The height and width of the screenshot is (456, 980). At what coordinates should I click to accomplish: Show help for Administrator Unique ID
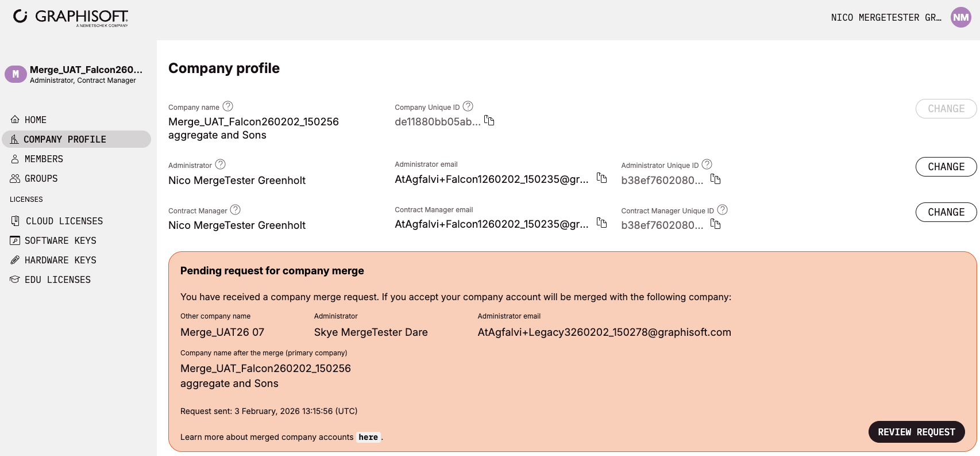pos(707,164)
